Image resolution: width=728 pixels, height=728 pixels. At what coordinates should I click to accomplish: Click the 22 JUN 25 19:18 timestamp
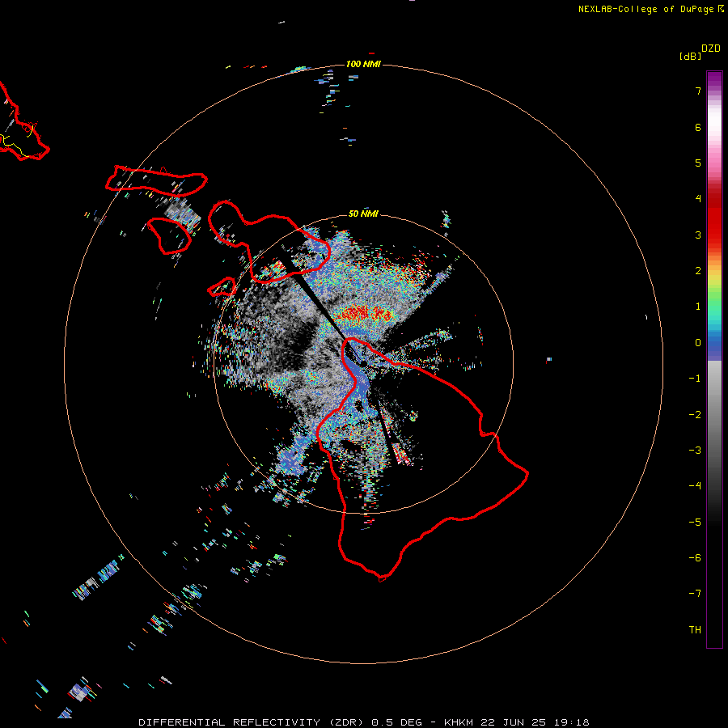535,722
